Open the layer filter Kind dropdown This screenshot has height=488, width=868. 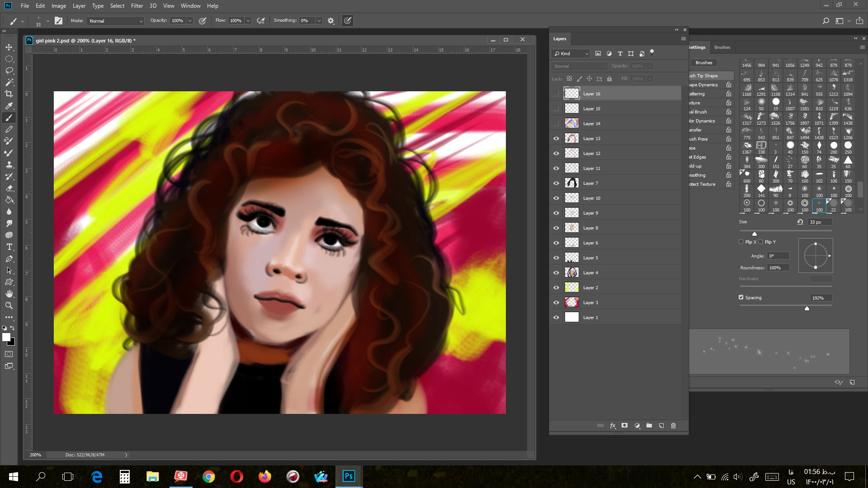571,54
